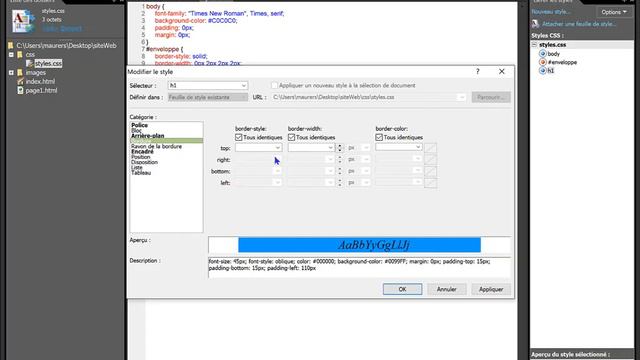The width and height of the screenshot is (640, 360).
Task: Expand the images folder in the tree
Action: [x=11, y=73]
